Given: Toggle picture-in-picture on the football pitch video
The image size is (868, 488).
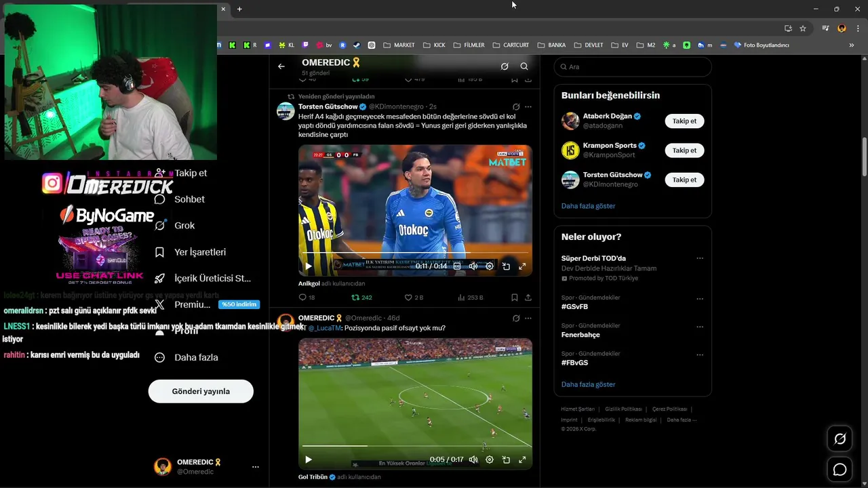Looking at the screenshot, I should coord(506,460).
